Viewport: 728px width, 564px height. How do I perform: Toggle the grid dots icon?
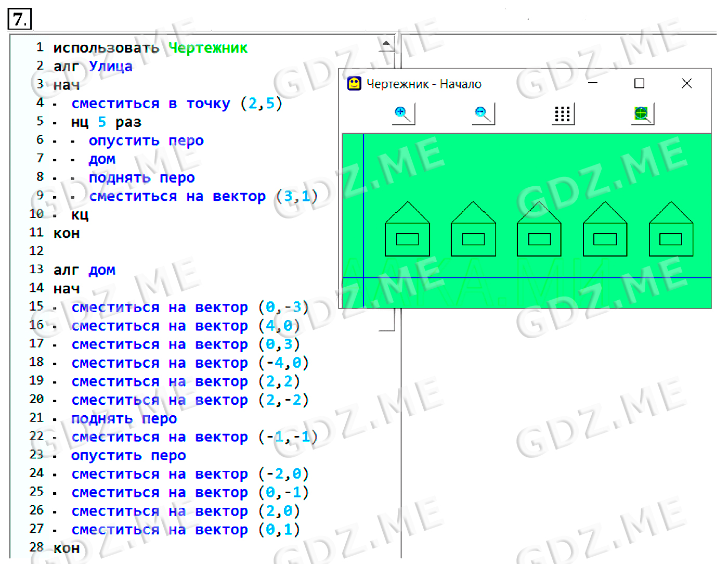[563, 113]
